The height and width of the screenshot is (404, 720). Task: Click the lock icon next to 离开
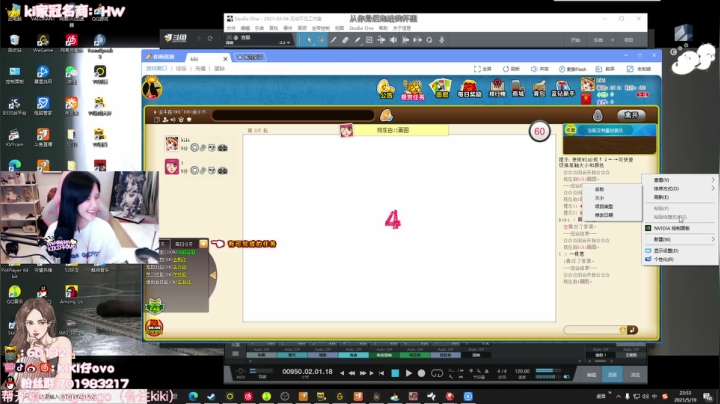[x=597, y=115]
